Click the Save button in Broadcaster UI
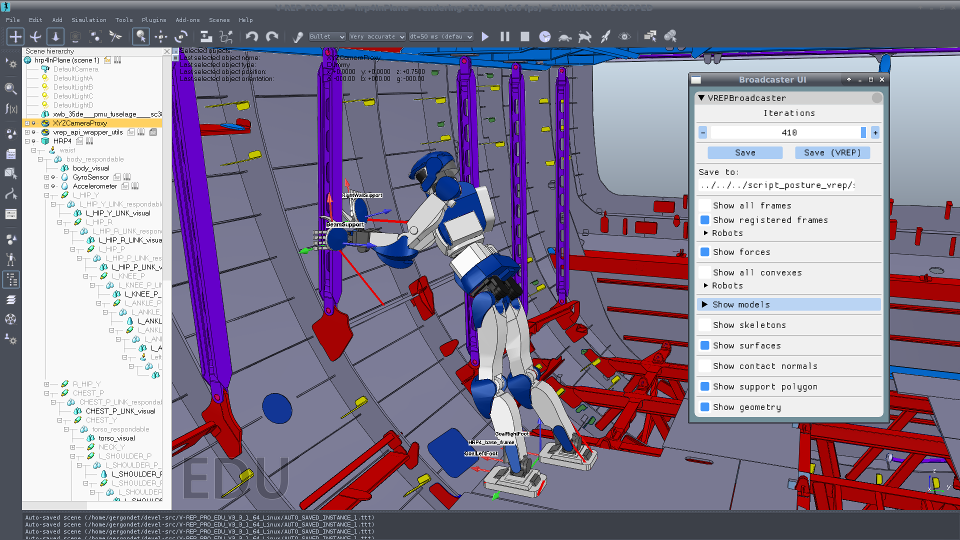The image size is (960, 540). coord(745,153)
